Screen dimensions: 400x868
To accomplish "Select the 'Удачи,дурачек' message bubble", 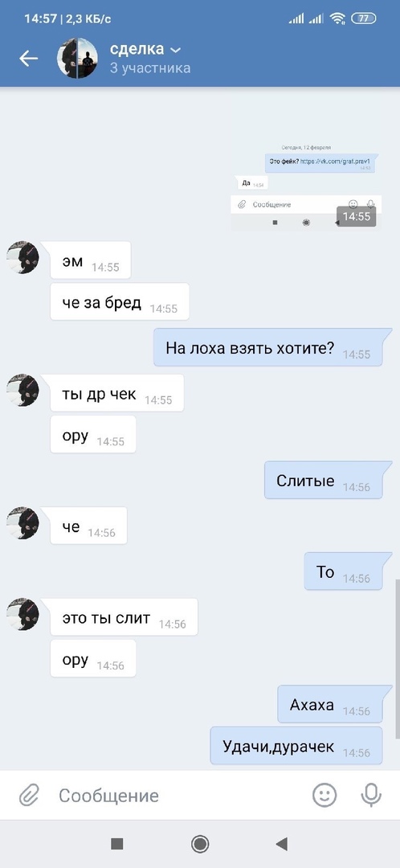I will [x=296, y=746].
